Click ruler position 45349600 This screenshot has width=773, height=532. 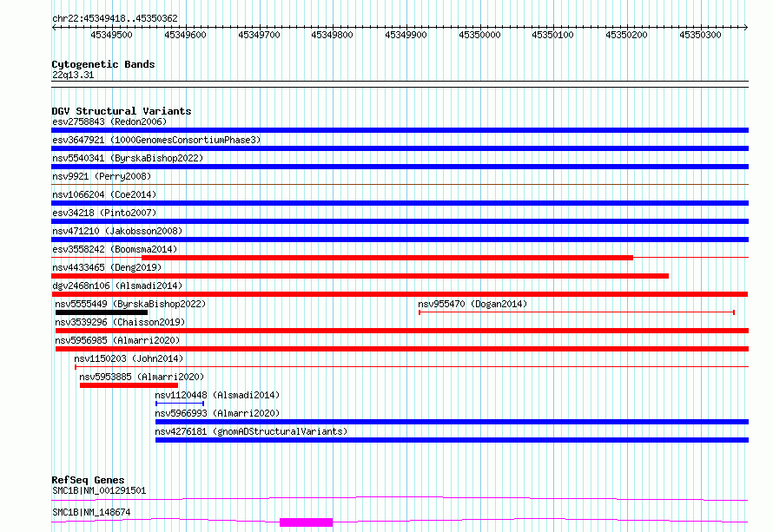pos(185,35)
